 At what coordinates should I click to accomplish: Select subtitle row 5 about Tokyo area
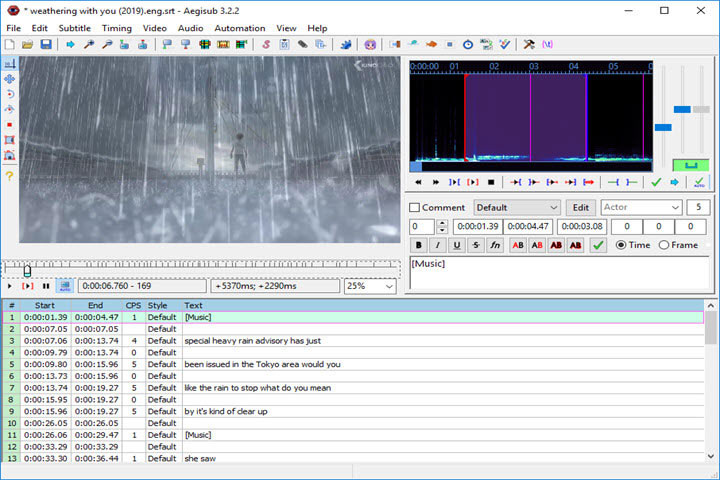(x=262, y=364)
